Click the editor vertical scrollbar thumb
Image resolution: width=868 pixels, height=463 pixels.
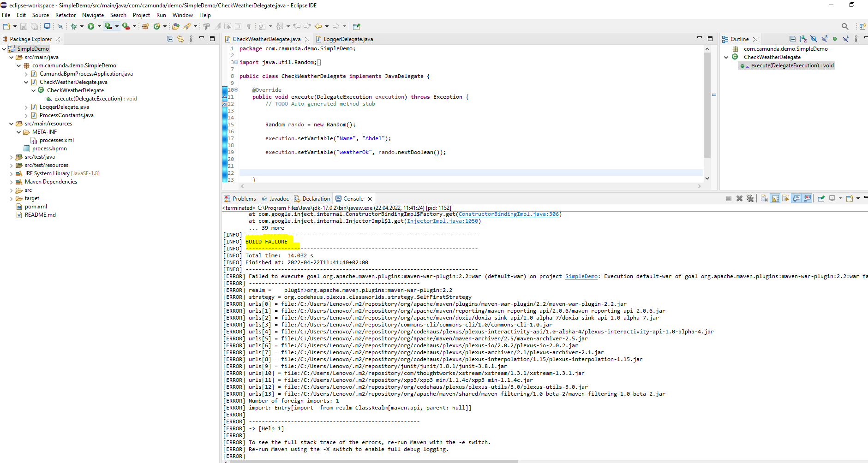(x=707, y=105)
